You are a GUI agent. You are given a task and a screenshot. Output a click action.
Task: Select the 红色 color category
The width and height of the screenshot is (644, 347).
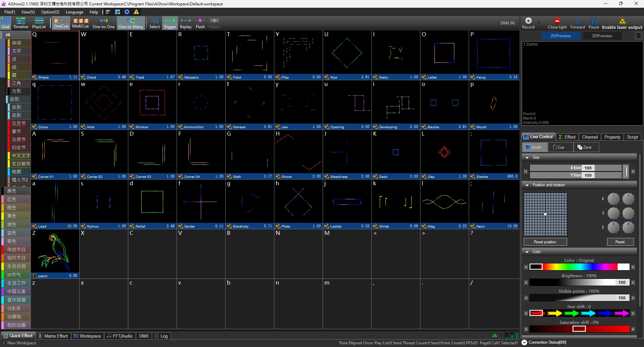(x=16, y=199)
